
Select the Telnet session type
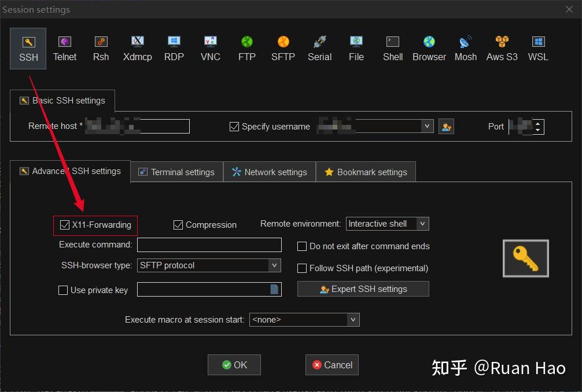(x=65, y=49)
